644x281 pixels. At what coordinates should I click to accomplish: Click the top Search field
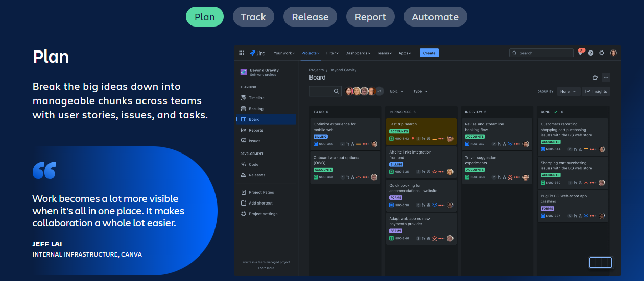coord(541,53)
